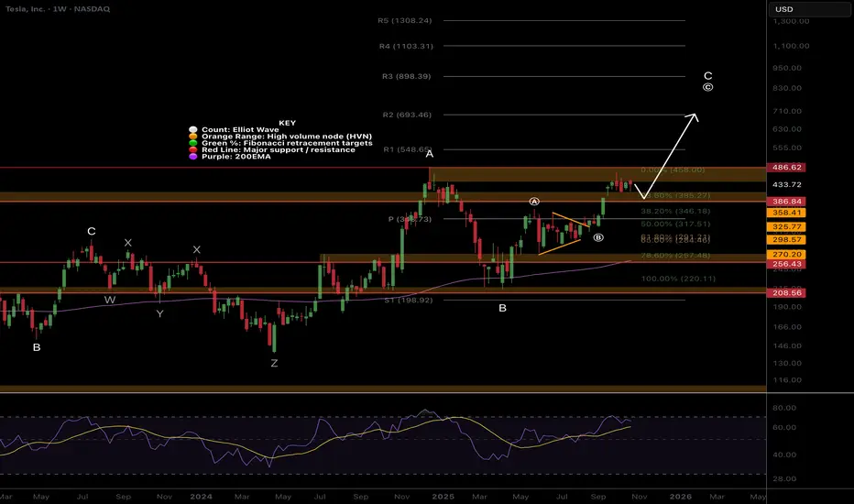Click the orange 325.77 price label

[786, 226]
